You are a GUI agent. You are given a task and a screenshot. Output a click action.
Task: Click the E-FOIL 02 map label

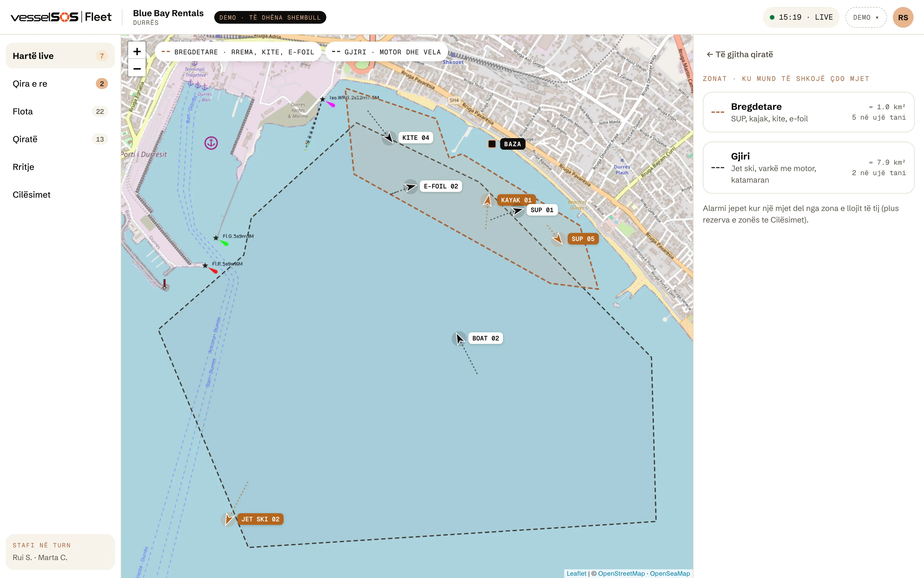point(441,186)
